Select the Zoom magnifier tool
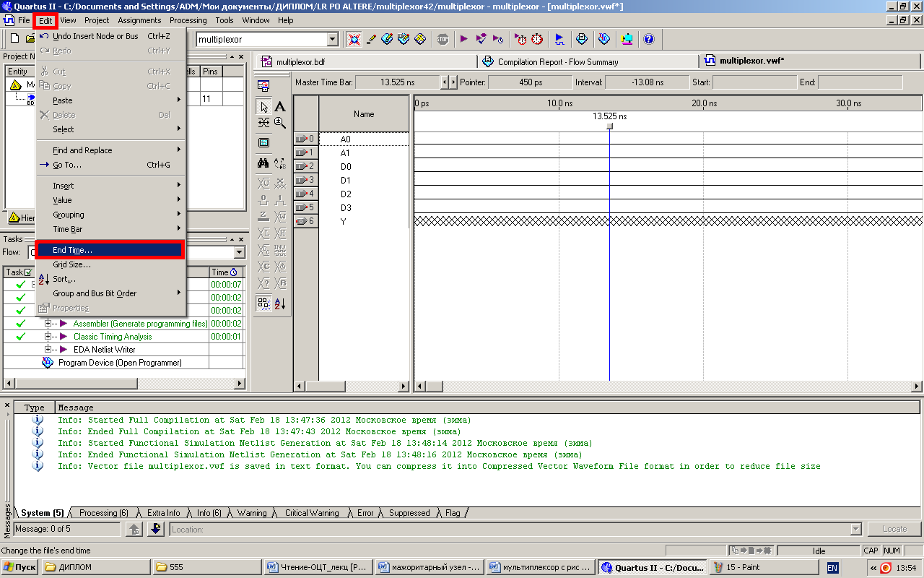The height and width of the screenshot is (578, 924). (280, 123)
